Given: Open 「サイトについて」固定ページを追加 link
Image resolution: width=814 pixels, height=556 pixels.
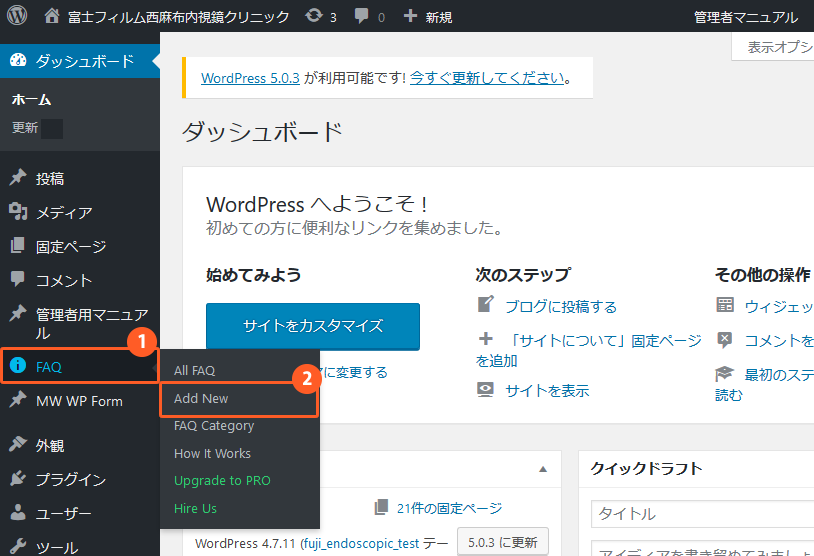Looking at the screenshot, I should 589,350.
